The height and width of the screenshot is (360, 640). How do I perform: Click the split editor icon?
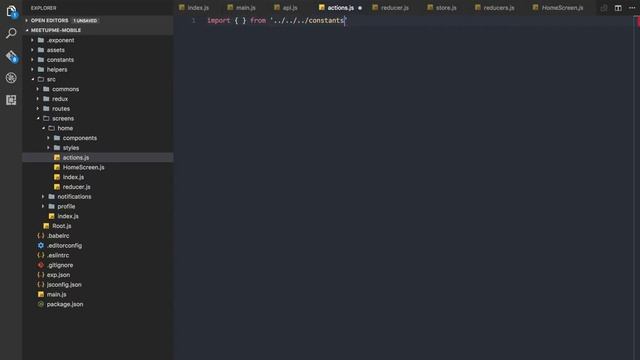618,8
